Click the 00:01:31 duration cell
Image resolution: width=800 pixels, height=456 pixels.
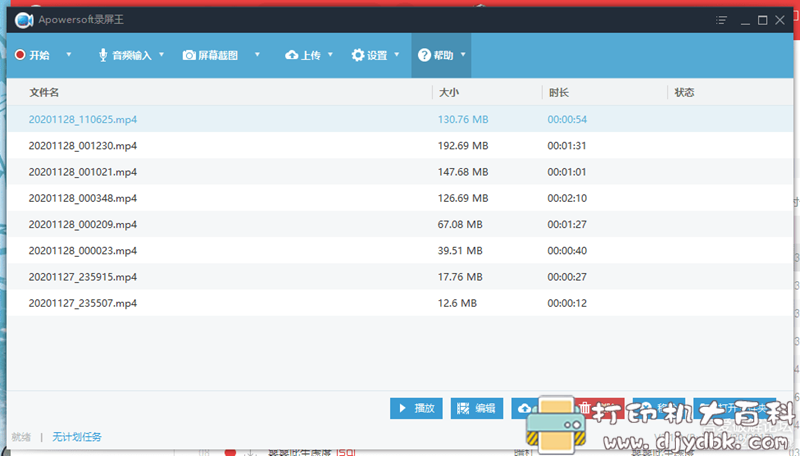pos(567,146)
